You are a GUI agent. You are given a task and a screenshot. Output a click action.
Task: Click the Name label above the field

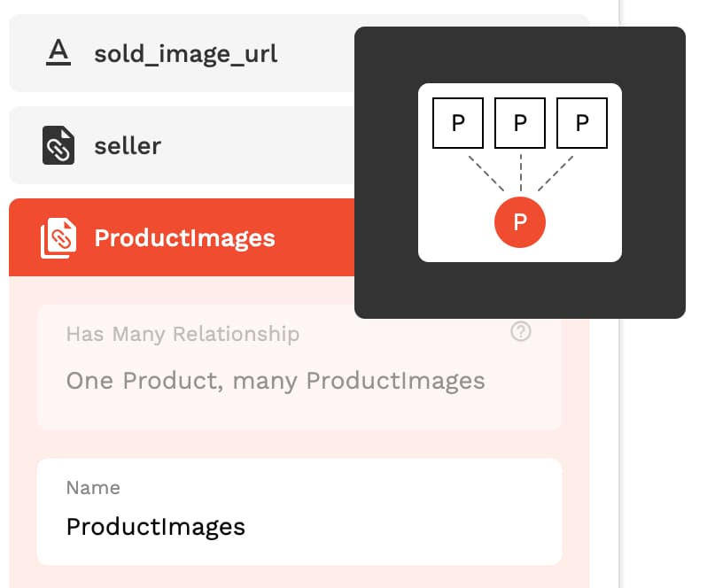[93, 488]
